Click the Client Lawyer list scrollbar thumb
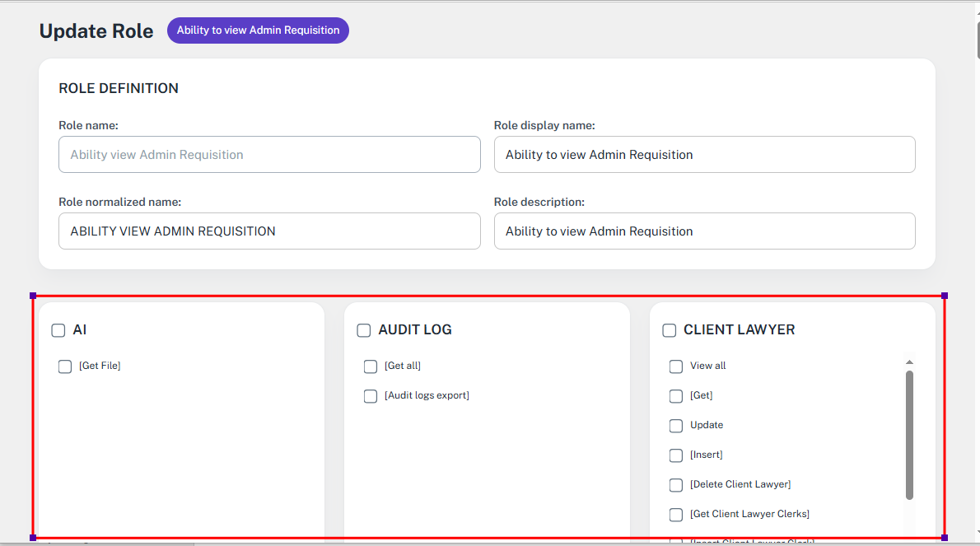This screenshot has width=980, height=546. [x=909, y=434]
